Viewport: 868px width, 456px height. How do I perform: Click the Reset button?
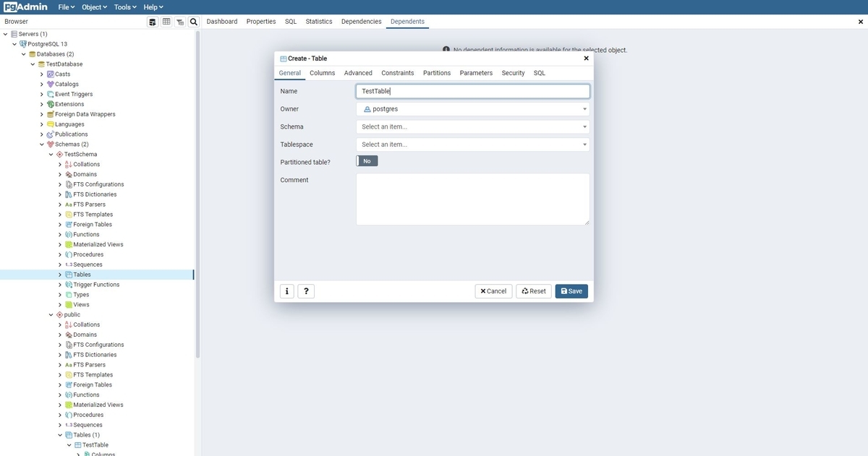tap(534, 291)
